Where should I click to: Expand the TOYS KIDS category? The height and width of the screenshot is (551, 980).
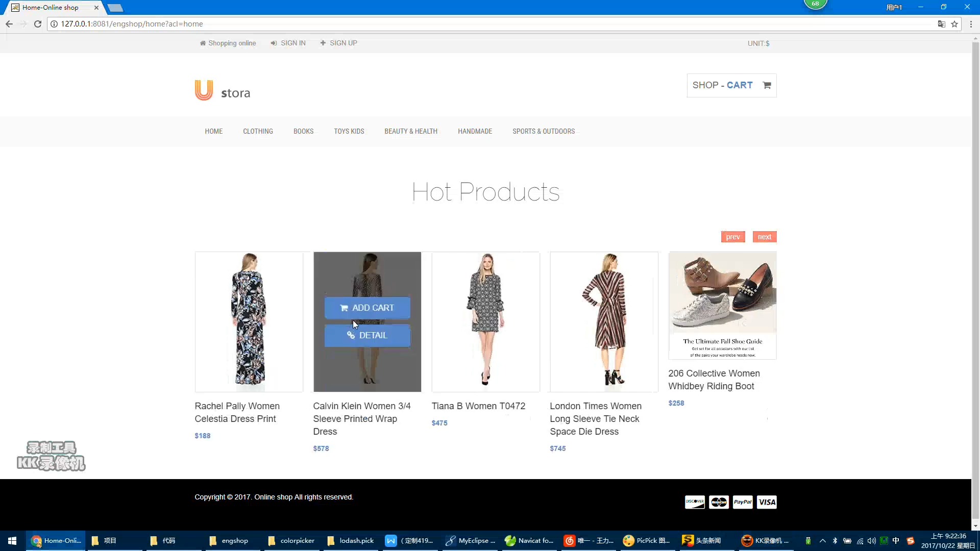pyautogui.click(x=349, y=131)
